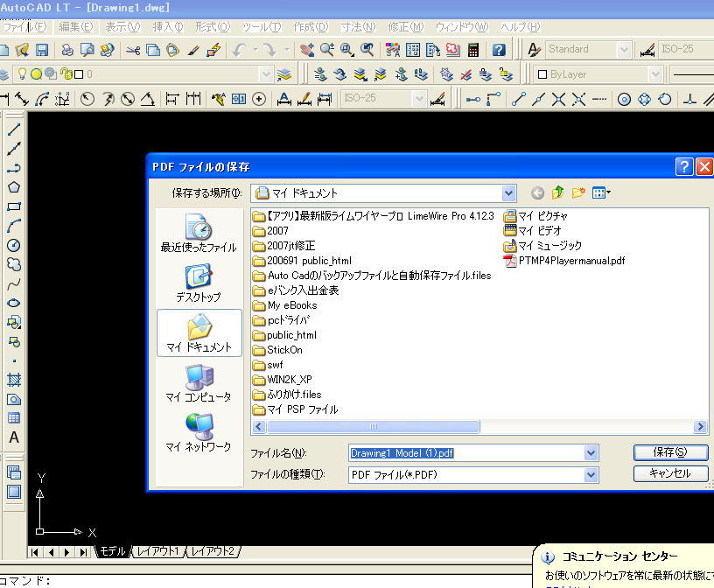Open the Calculator icon in toolbar
Image resolution: width=714 pixels, height=588 pixels.
coord(473,50)
